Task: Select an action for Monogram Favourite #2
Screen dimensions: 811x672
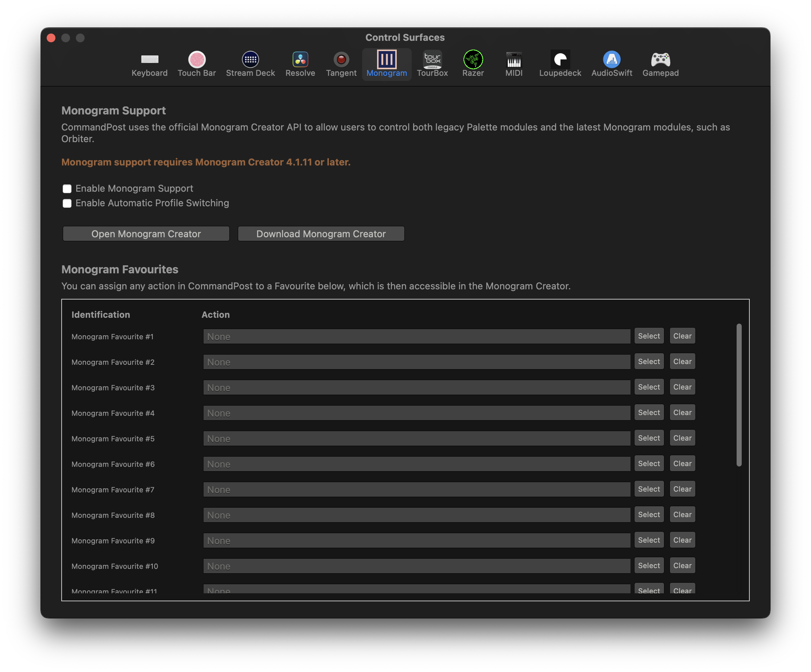Action: coord(649,361)
